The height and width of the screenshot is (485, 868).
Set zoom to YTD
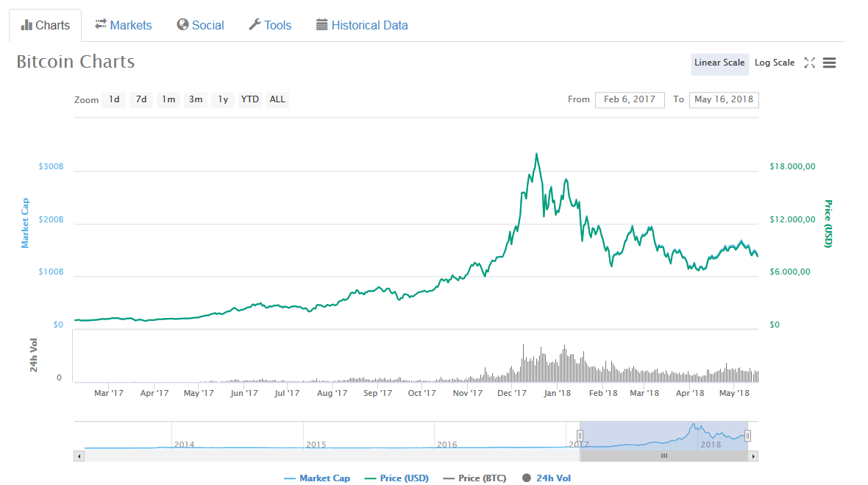(x=249, y=99)
